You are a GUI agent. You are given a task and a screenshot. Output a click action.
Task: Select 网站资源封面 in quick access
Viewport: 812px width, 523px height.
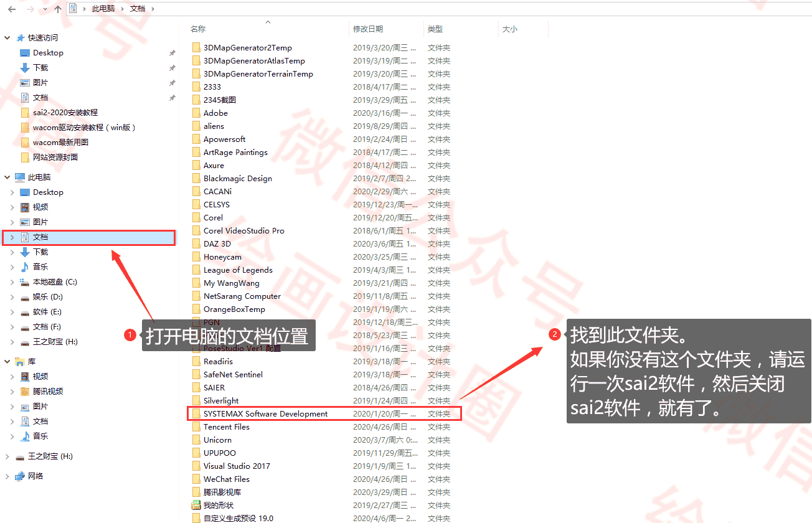coord(55,158)
